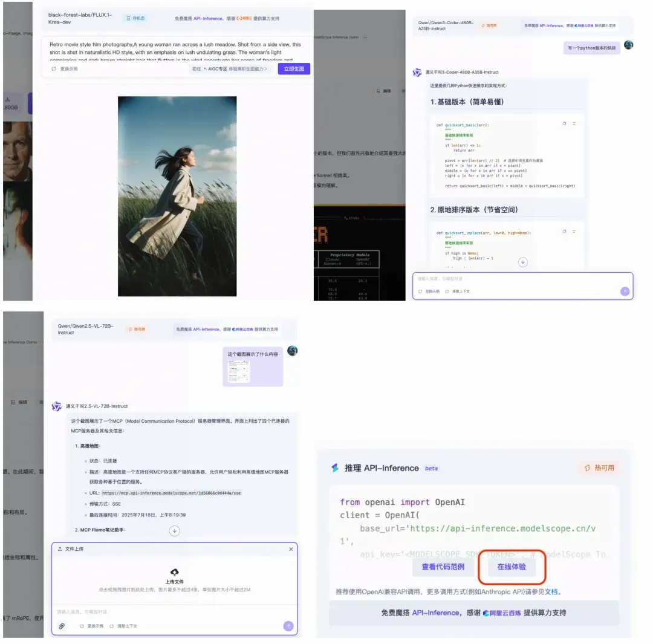Collapse the quicksort_basic code block
Viewport: 653px width, 644px height.
coord(574,124)
